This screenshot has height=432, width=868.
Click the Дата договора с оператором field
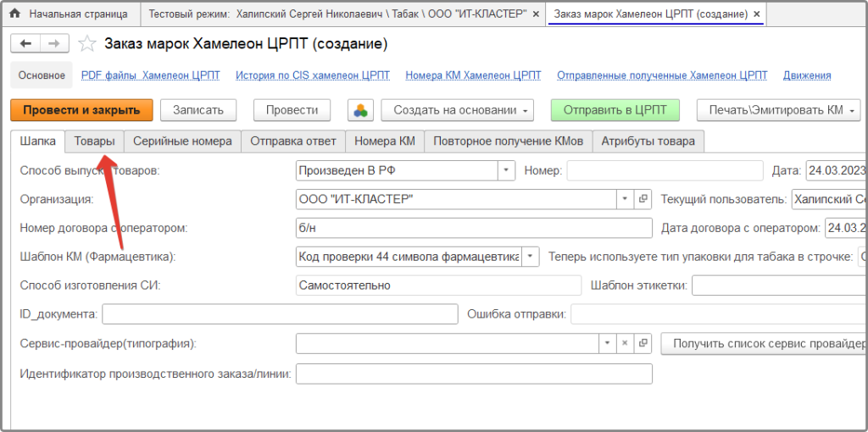846,228
